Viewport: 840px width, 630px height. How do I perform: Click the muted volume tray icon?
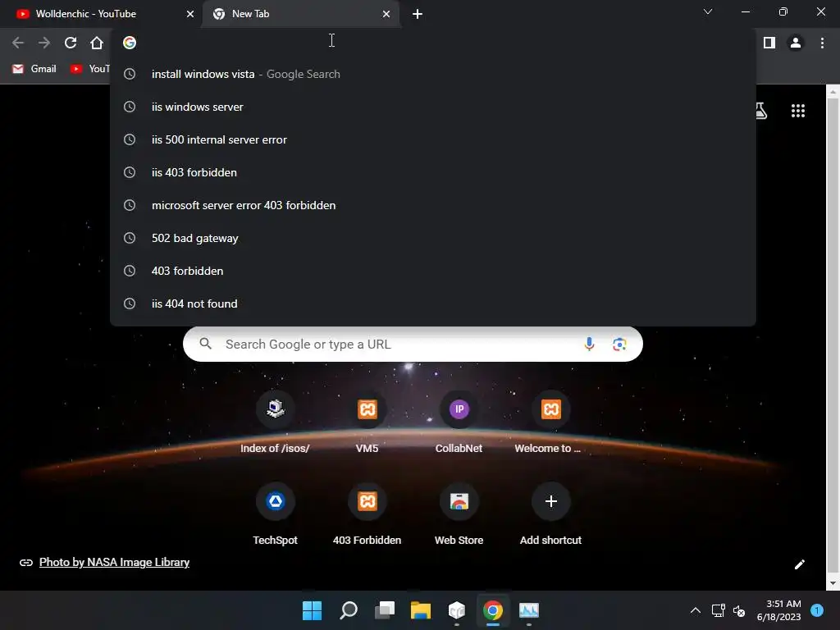(739, 610)
